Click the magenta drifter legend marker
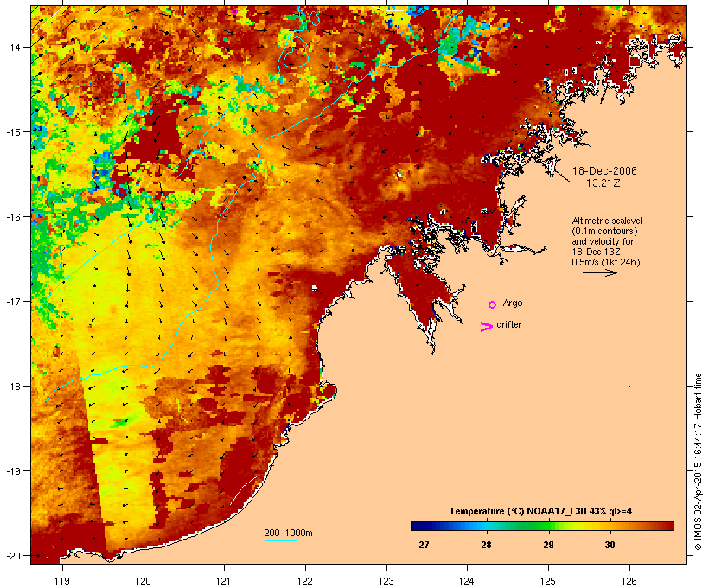The image size is (709, 588). tap(486, 327)
